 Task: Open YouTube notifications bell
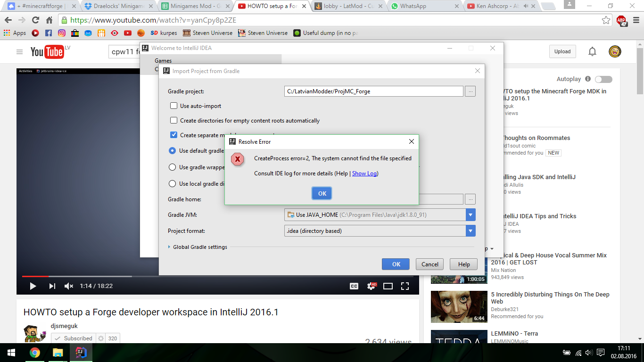(592, 51)
